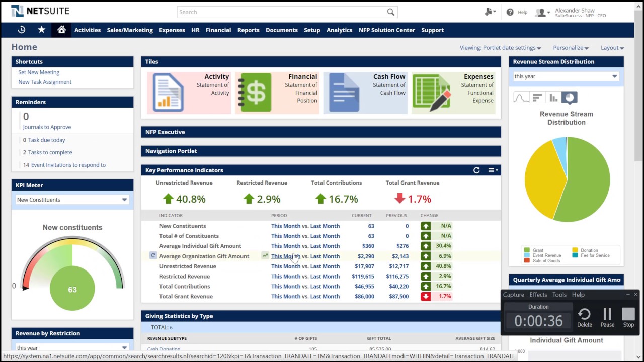The height and width of the screenshot is (362, 644).
Task: Click the New constituents gauge value 63
Action: 72,290
